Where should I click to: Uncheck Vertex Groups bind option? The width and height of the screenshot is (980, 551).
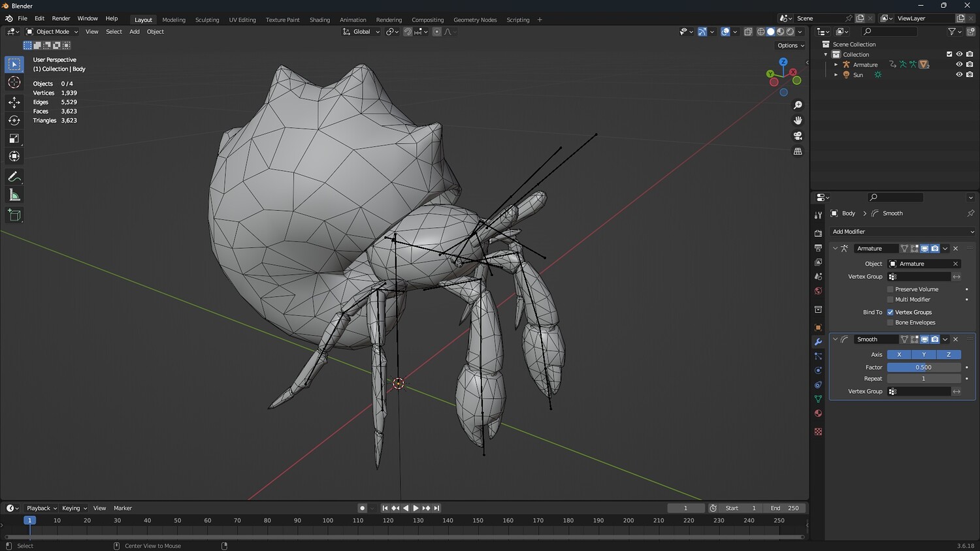tap(890, 312)
